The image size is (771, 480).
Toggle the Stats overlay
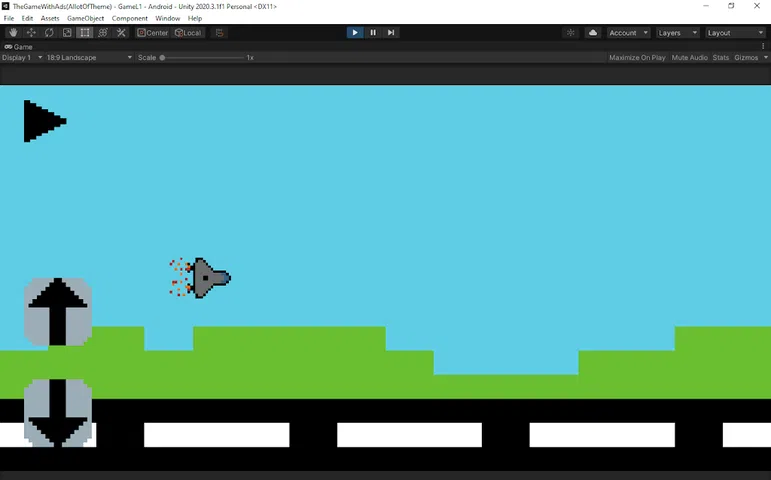[720, 58]
